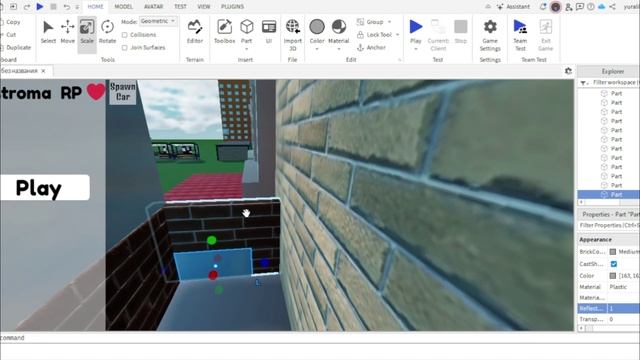Switch to the VIEW tab

coord(204,7)
